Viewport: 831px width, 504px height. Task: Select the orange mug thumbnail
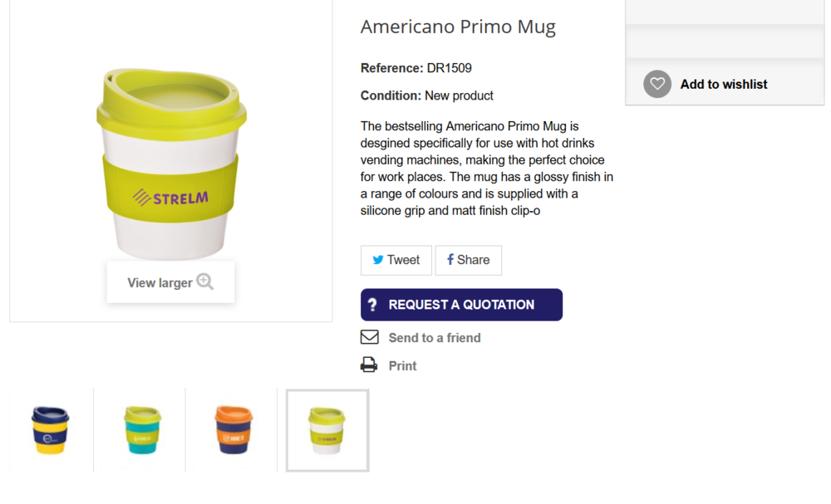234,430
